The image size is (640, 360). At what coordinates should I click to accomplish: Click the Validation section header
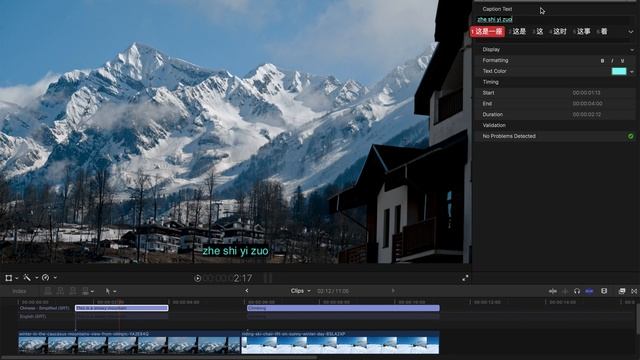(x=494, y=125)
